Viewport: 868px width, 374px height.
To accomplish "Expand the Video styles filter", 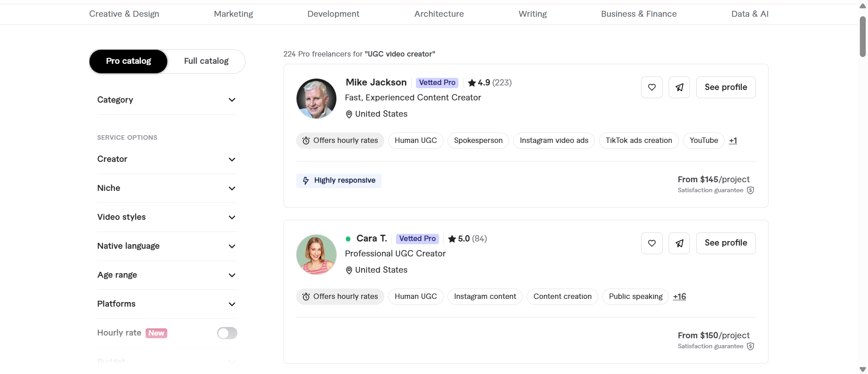I will pos(167,217).
